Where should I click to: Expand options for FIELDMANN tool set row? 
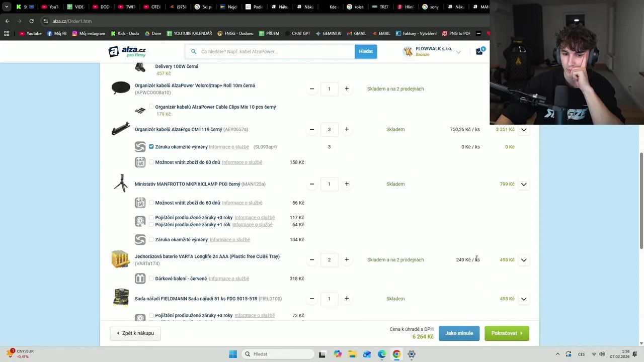(x=524, y=299)
